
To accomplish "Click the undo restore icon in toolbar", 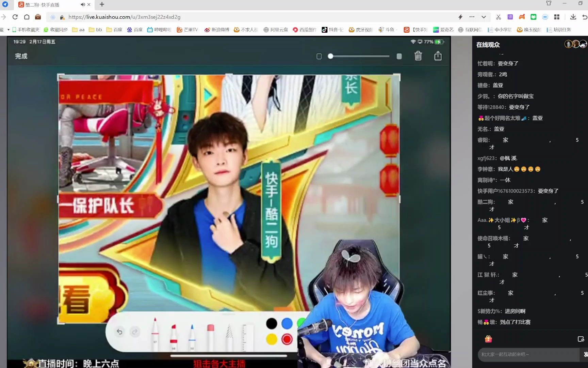I will (585, 17).
